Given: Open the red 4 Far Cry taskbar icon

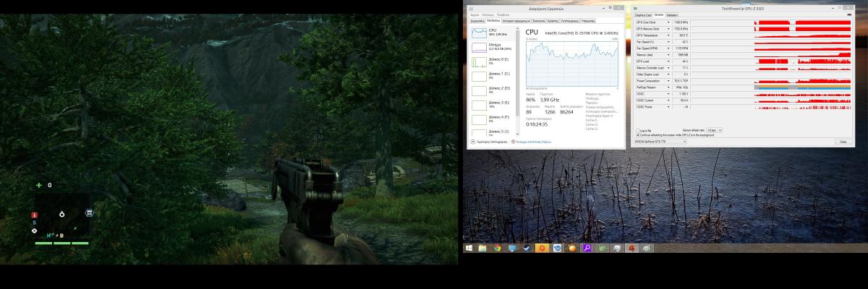Looking at the screenshot, I should tap(631, 248).
